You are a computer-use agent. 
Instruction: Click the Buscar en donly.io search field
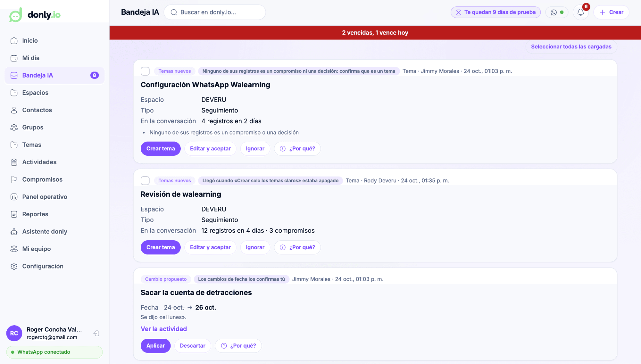[x=215, y=12]
